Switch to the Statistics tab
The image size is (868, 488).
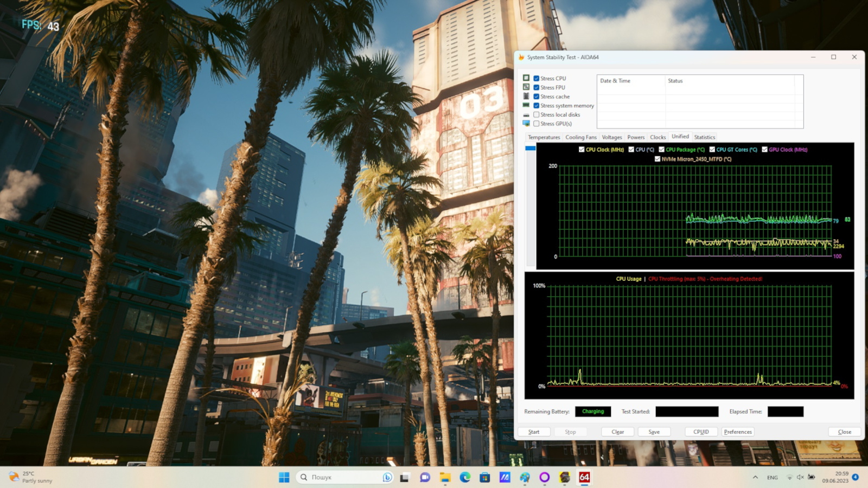[705, 137]
